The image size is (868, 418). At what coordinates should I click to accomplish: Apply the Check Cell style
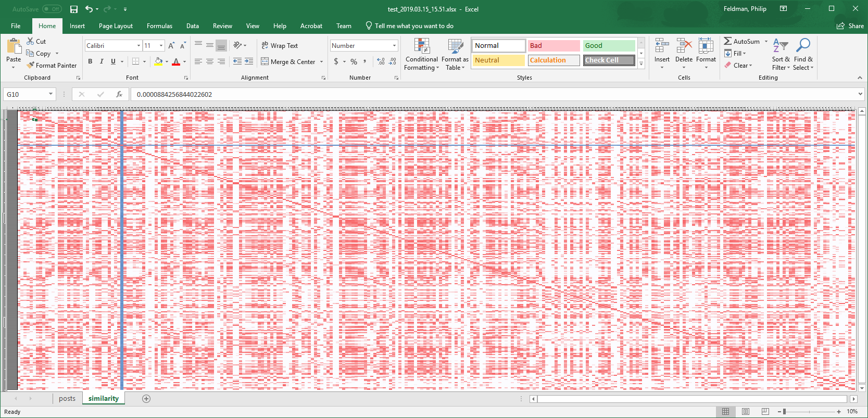pyautogui.click(x=609, y=60)
